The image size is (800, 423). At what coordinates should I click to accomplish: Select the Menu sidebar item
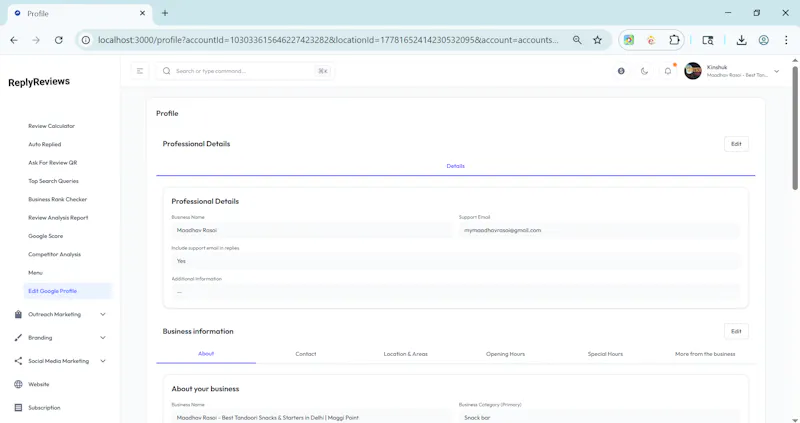[36, 273]
